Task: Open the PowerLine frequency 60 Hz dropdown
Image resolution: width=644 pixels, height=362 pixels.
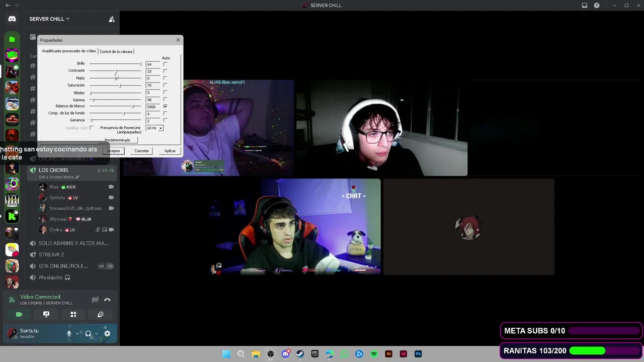Action: pyautogui.click(x=154, y=128)
